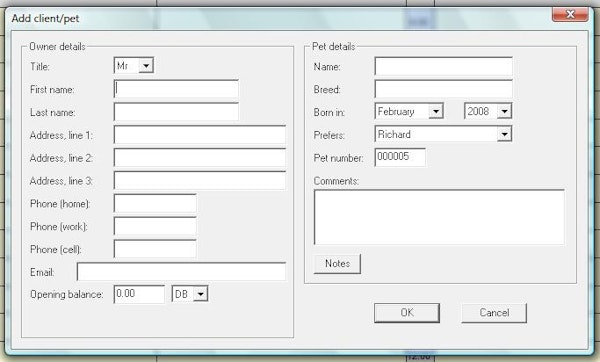Expand the Prefers dropdown showing Richard
The width and height of the screenshot is (600, 362).
tap(443, 134)
